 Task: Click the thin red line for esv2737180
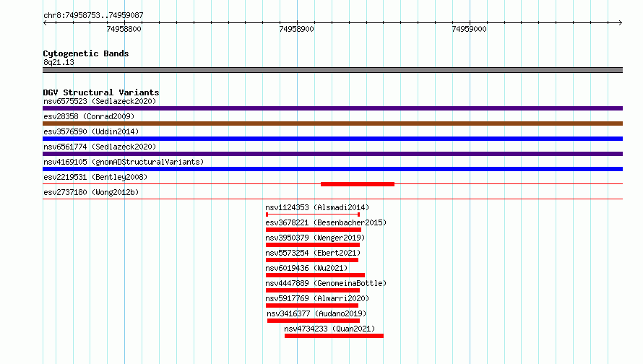(x=332, y=199)
